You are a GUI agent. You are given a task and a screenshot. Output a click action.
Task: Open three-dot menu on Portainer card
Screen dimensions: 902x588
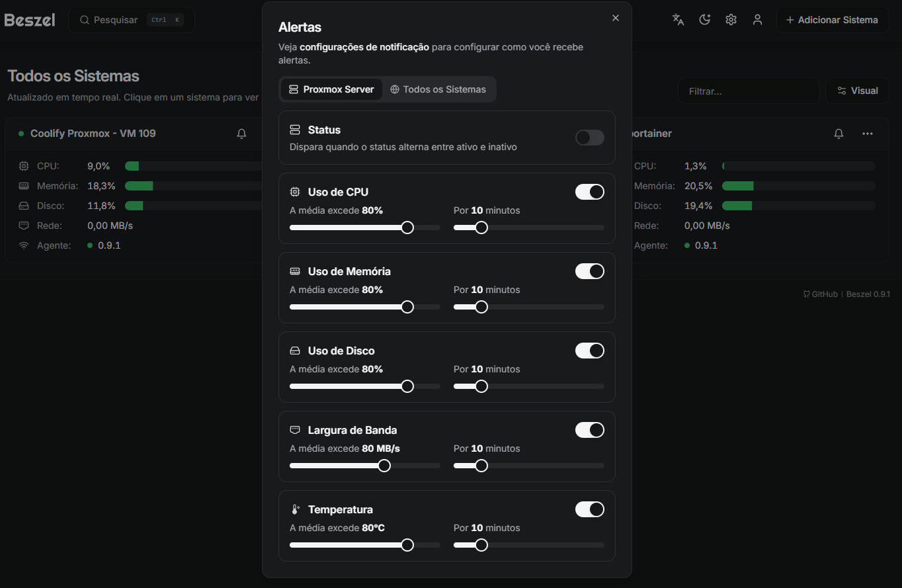[x=868, y=134]
